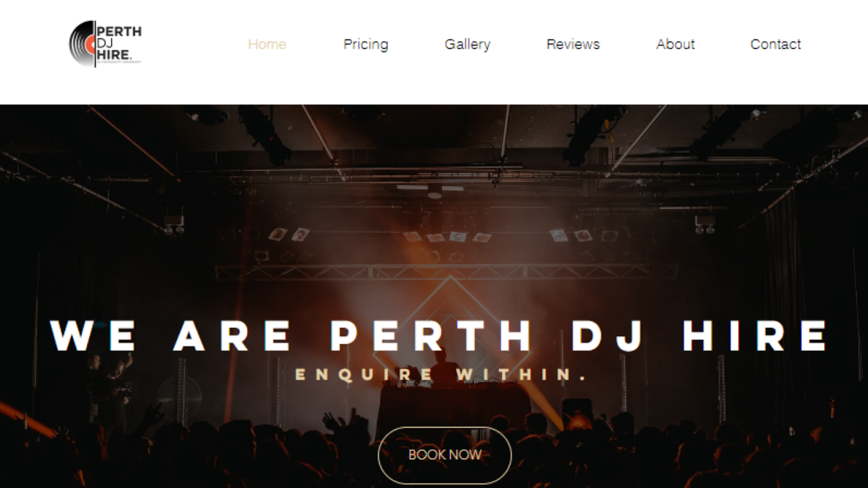Click the word HIRE in the hero headline
The height and width of the screenshot is (488, 868).
[755, 336]
